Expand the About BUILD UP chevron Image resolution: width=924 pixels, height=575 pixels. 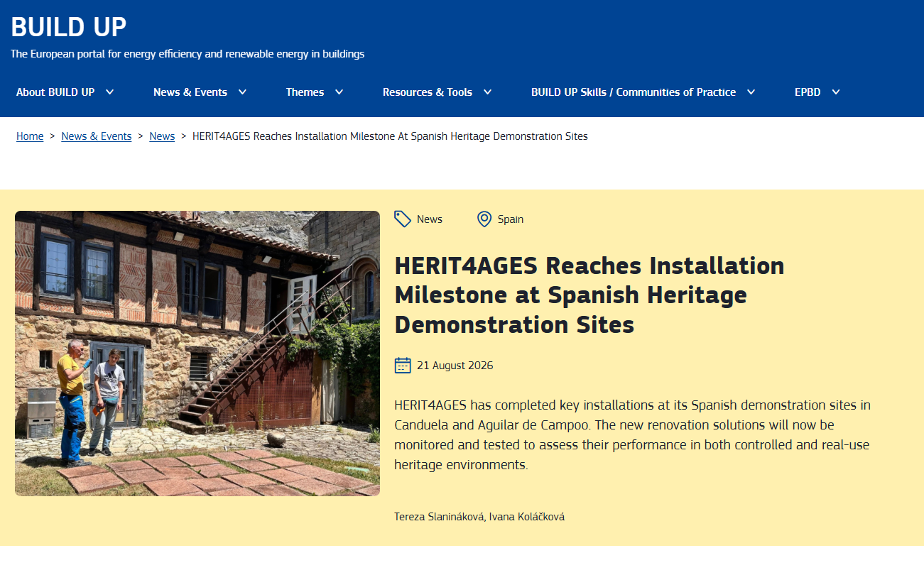tap(109, 92)
